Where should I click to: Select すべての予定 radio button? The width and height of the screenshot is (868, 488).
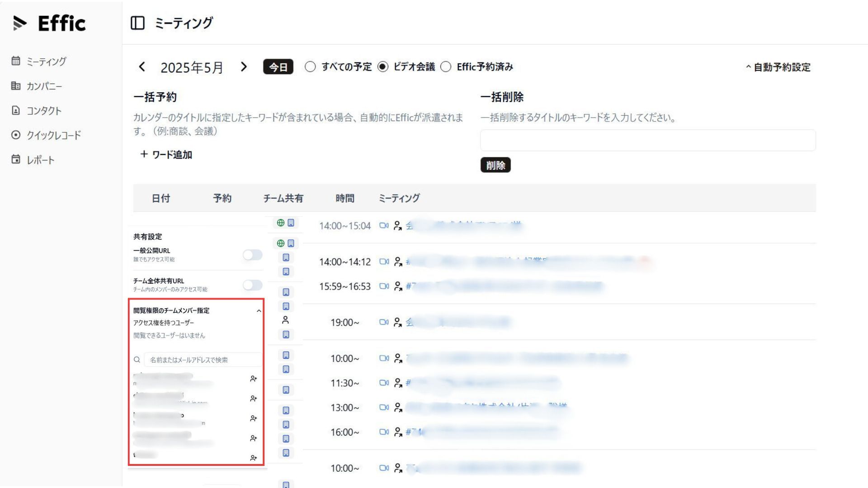[x=310, y=67]
